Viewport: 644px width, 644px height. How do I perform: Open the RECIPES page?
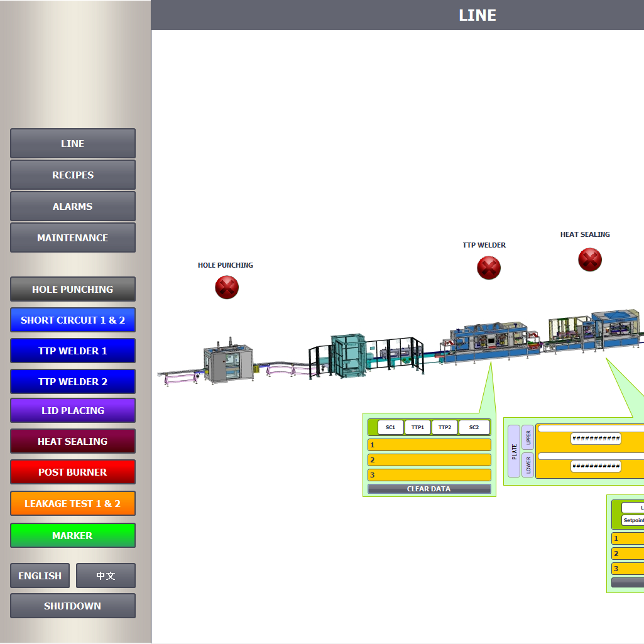[72, 175]
